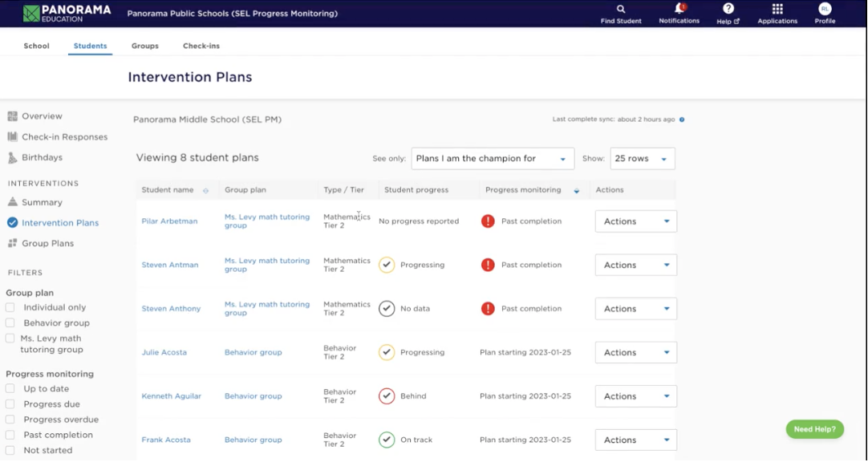This screenshot has width=868, height=462.
Task: Open Julie Acosta's student link
Action: coord(164,352)
